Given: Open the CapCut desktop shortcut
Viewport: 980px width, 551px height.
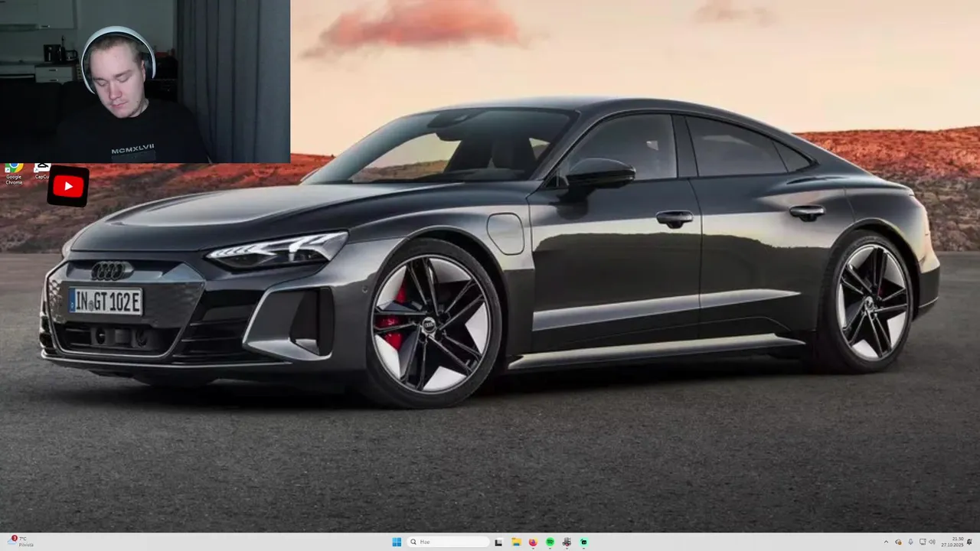Looking at the screenshot, I should pos(42,171).
